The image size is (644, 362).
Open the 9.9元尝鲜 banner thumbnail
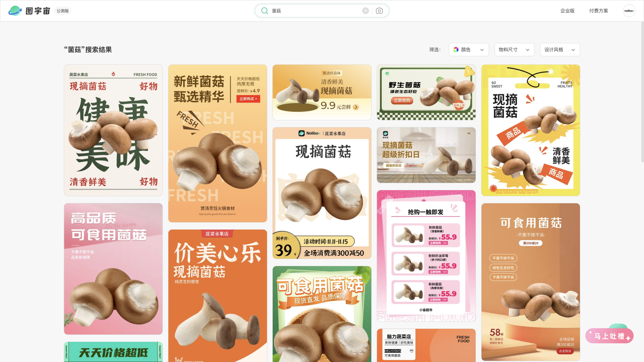pyautogui.click(x=322, y=92)
